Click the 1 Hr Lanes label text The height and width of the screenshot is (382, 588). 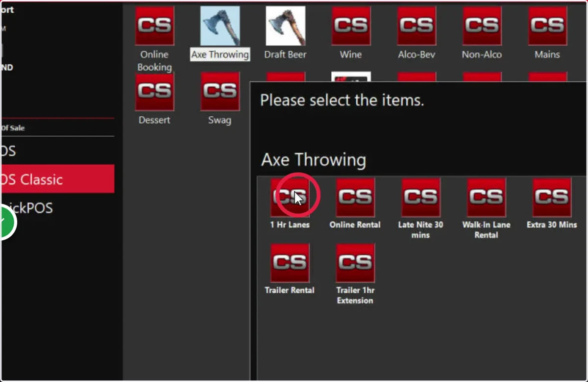[290, 225]
